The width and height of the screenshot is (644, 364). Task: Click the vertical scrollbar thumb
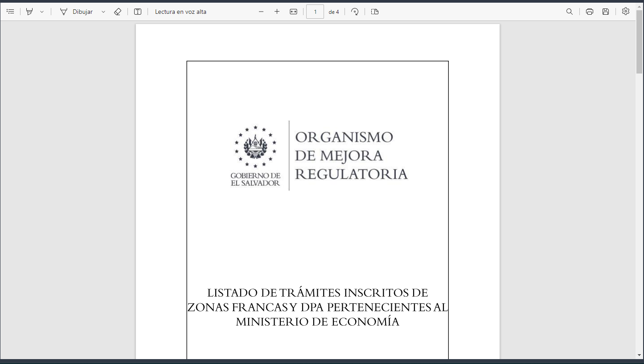pyautogui.click(x=639, y=42)
